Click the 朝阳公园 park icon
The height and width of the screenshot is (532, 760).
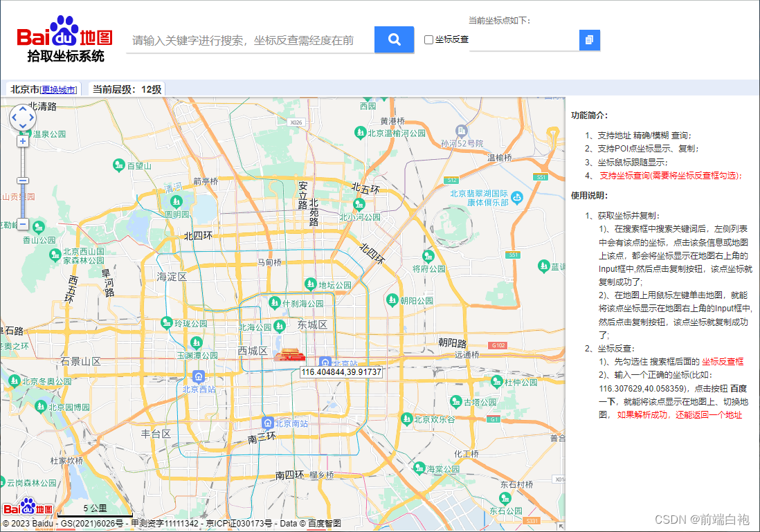coord(392,300)
